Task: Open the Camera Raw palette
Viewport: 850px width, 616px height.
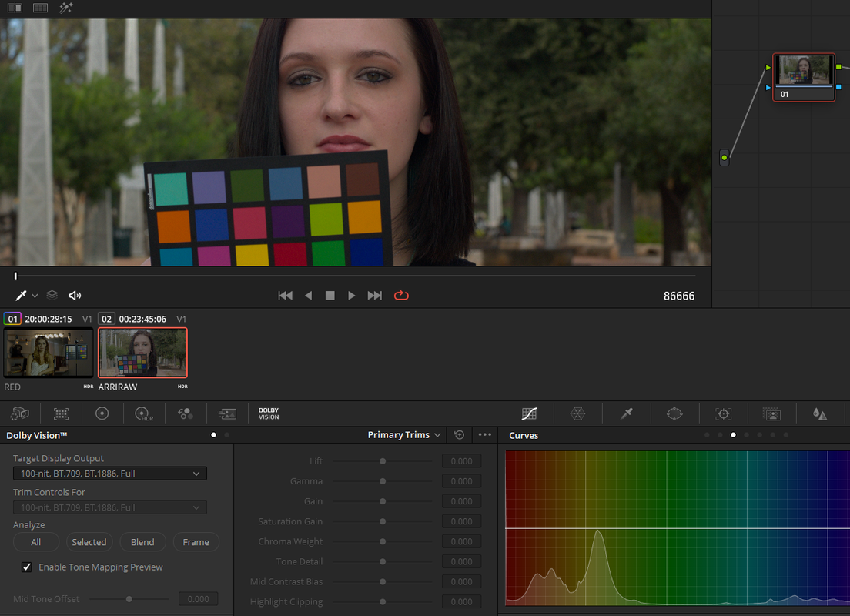Action: point(20,413)
